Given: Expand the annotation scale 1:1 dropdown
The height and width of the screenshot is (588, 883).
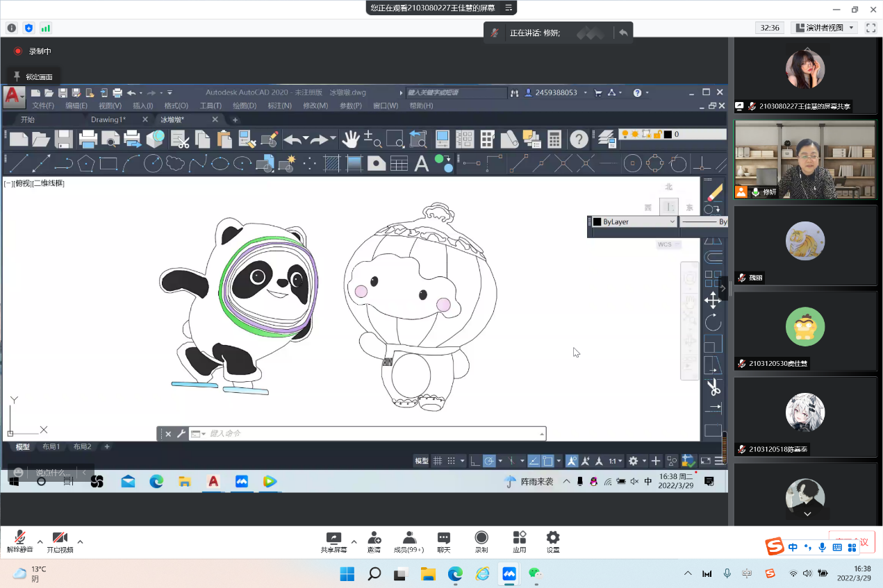Looking at the screenshot, I should 616,461.
